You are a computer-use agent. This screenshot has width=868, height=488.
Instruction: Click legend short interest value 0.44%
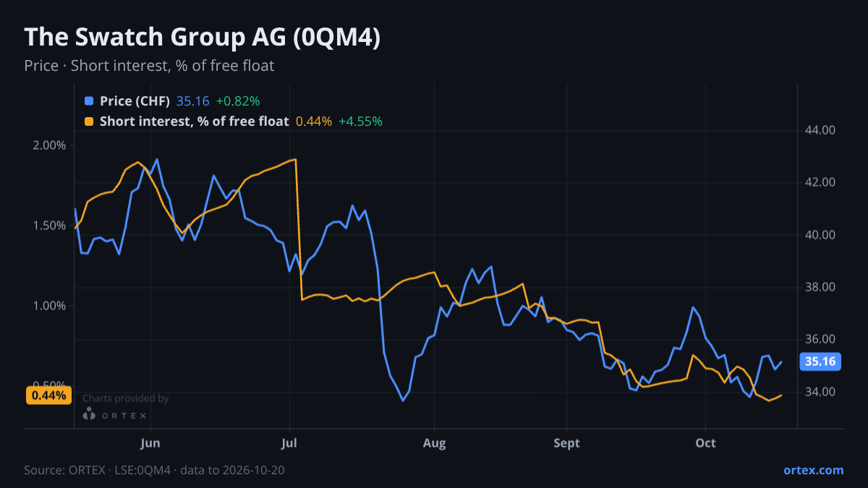pos(314,121)
